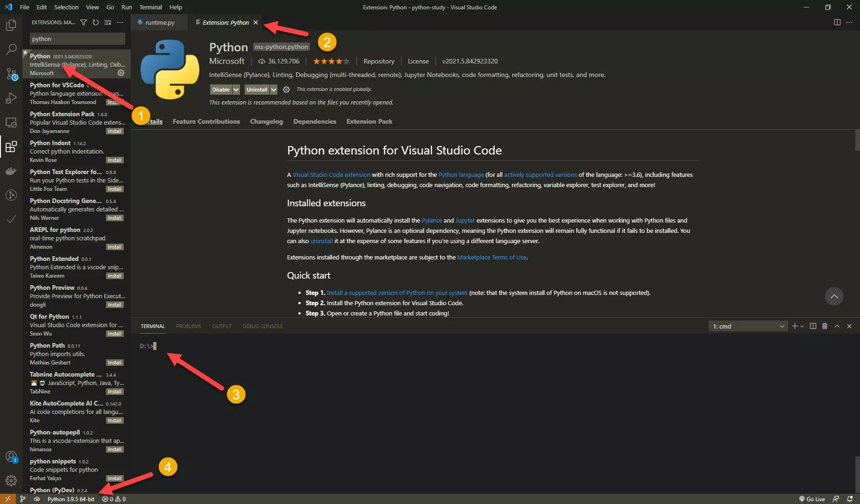Split the editor to the right

pyautogui.click(x=837, y=22)
